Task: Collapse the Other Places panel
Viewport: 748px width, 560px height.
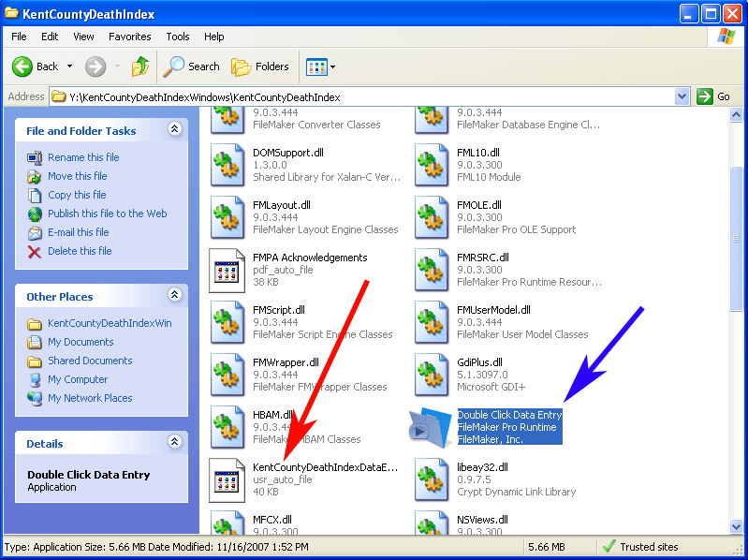Action: 175,294
